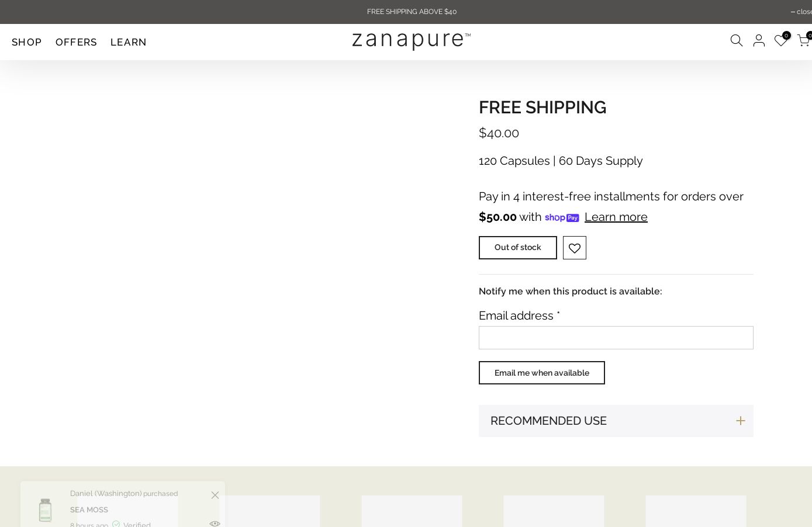
Task: Open the Shop Pay Learn more link
Action: click(x=616, y=217)
